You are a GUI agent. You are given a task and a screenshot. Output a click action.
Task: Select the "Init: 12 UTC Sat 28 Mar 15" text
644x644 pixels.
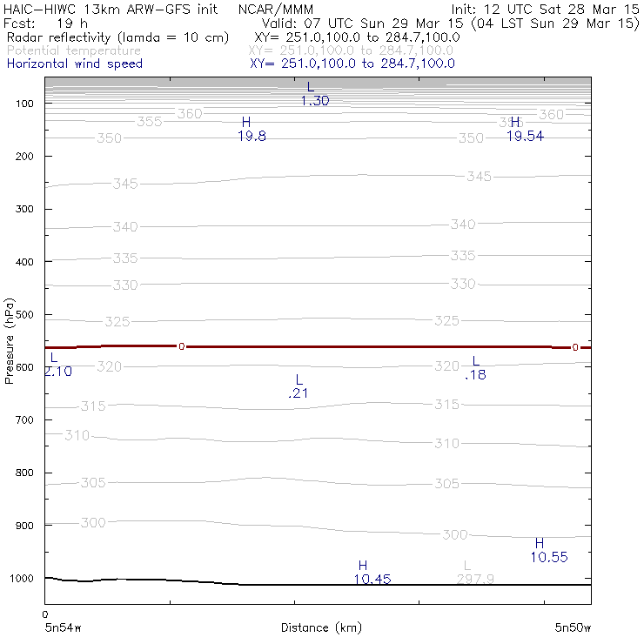click(x=545, y=9)
